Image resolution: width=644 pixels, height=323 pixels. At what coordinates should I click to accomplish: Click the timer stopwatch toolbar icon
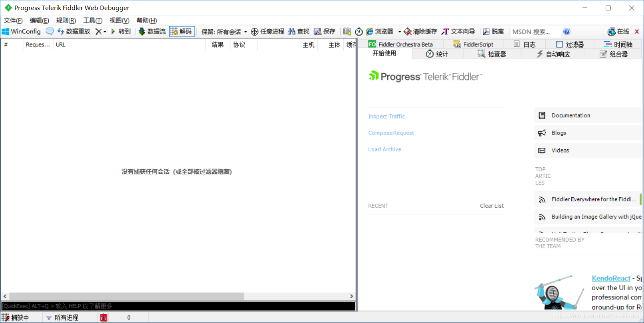(359, 32)
